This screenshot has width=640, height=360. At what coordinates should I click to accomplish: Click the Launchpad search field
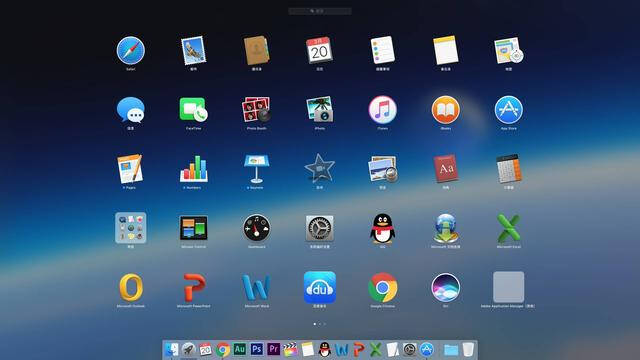[x=320, y=11]
